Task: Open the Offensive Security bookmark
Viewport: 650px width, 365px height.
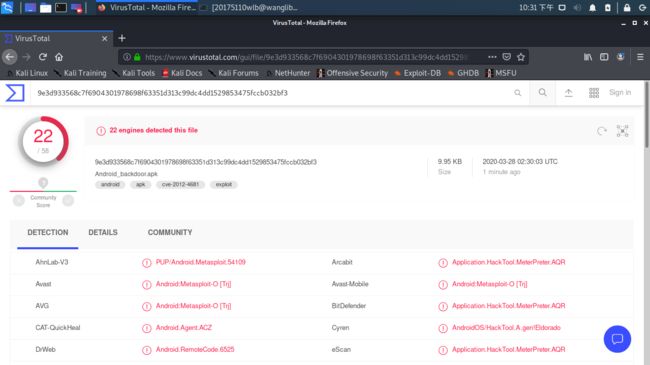Action: pos(352,73)
